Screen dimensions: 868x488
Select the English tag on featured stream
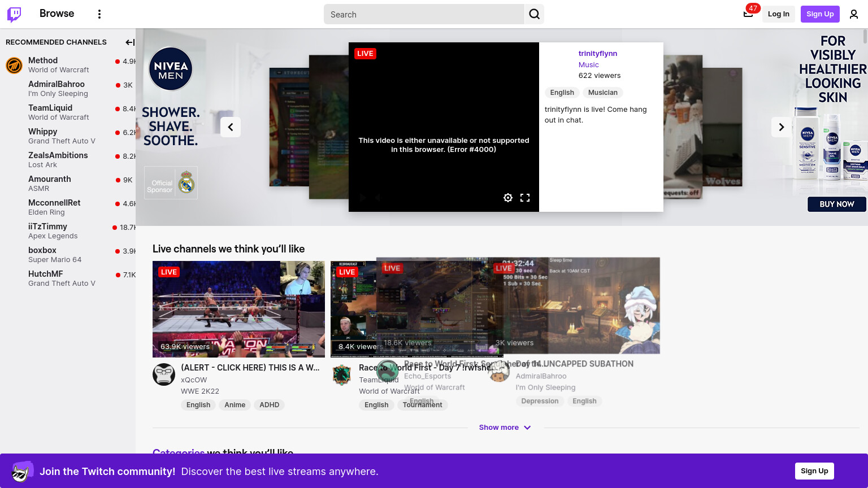click(x=562, y=93)
